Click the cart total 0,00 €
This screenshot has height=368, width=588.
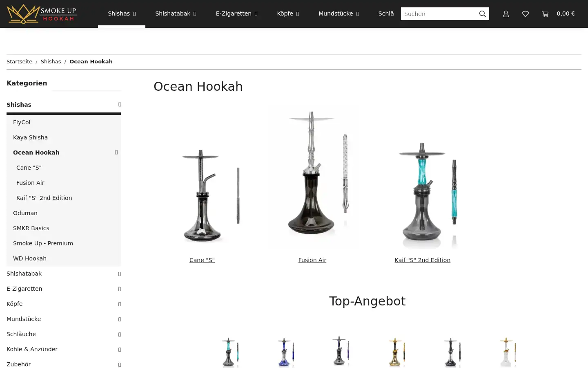566,13
